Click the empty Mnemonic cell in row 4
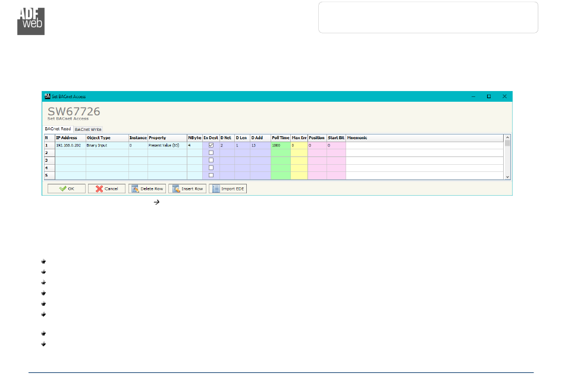565x392 pixels. click(425, 168)
